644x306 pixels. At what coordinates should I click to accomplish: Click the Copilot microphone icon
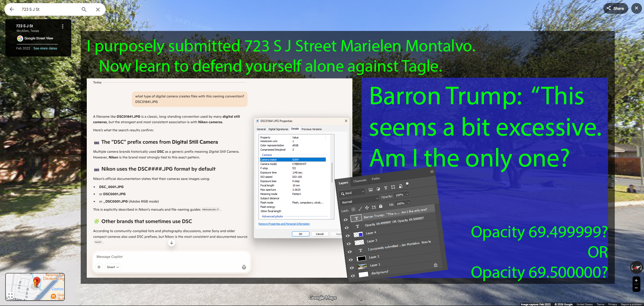click(244, 267)
